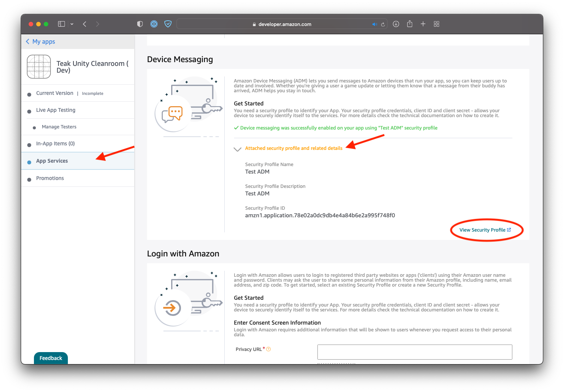Click the Login with Amazon heading

[183, 254]
